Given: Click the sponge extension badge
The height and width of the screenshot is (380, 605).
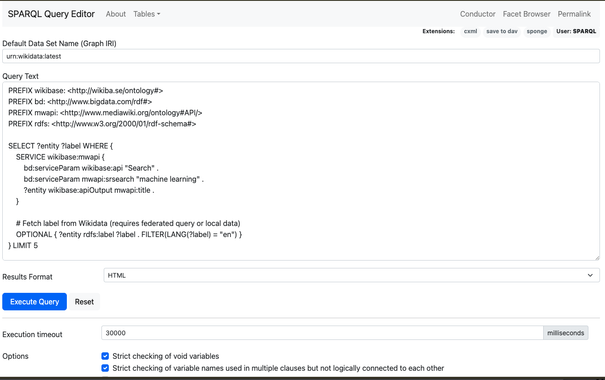Looking at the screenshot, I should (x=537, y=31).
